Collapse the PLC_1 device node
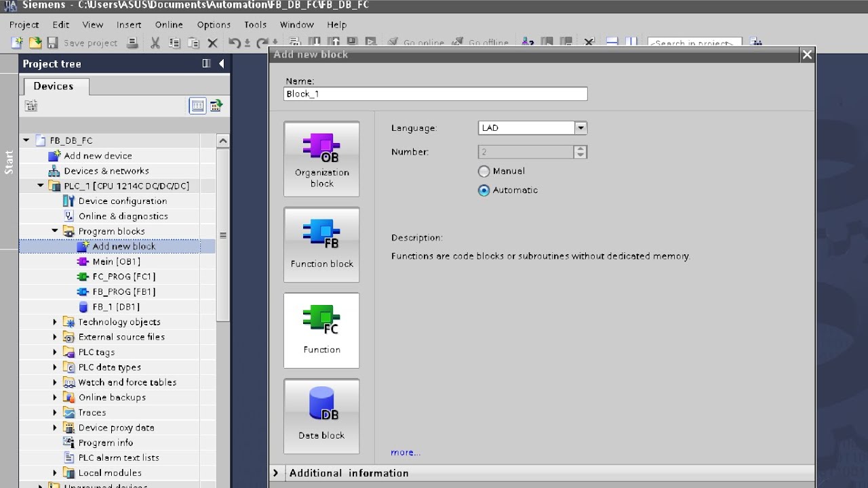868x488 pixels. [41, 186]
